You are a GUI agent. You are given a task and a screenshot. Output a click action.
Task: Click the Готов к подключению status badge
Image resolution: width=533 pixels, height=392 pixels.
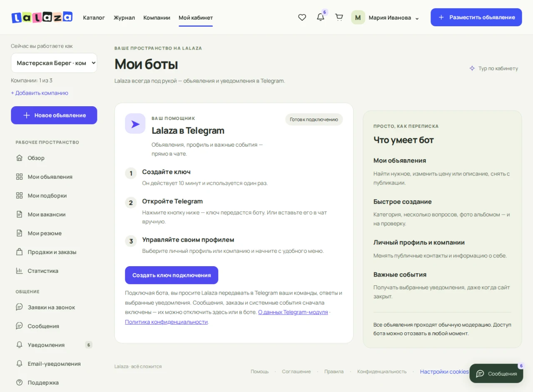(x=314, y=120)
